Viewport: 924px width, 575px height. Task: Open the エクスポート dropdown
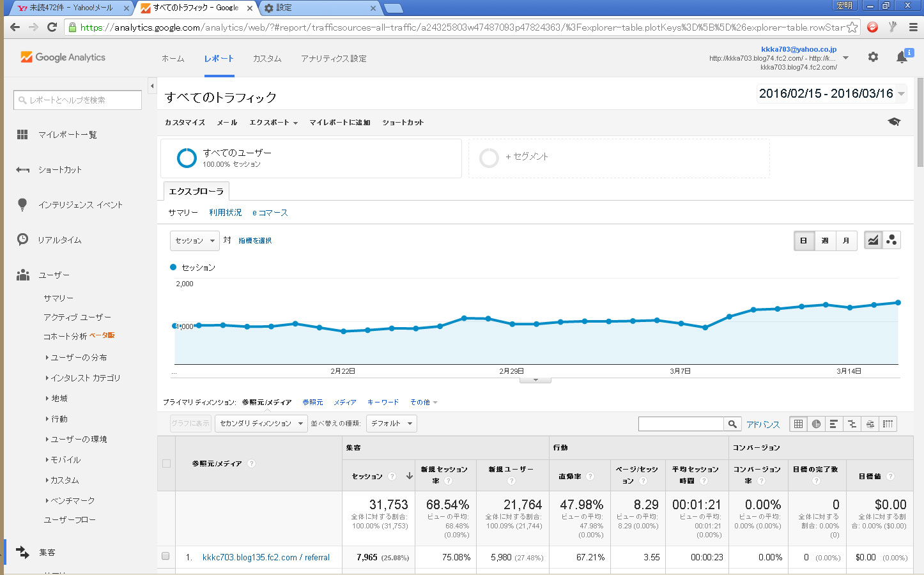[x=273, y=122]
